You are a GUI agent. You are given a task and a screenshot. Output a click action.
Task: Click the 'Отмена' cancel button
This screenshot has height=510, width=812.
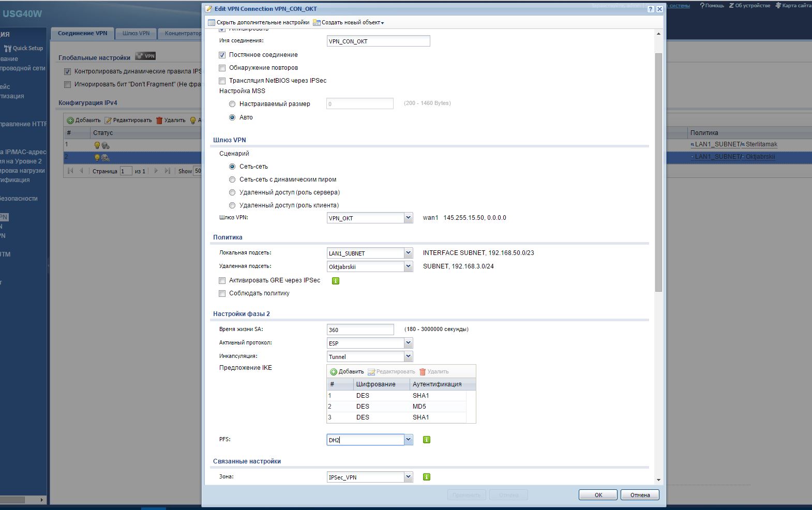pyautogui.click(x=640, y=495)
